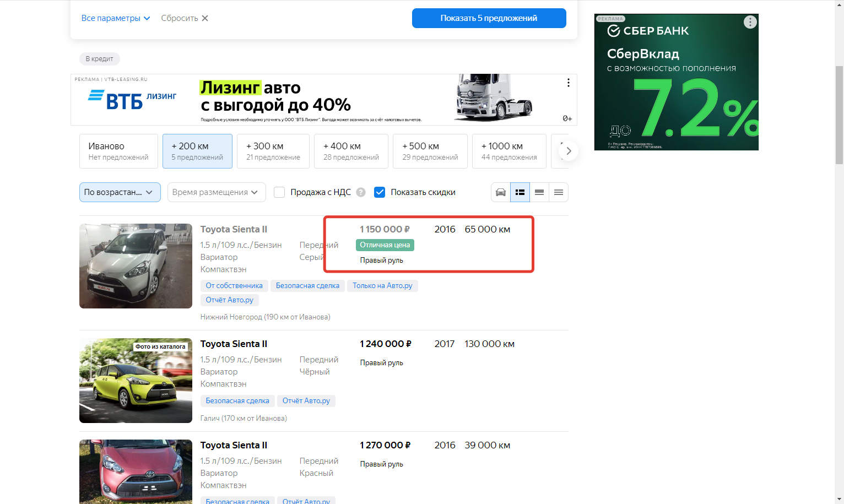Click the Красный color text

click(316, 473)
